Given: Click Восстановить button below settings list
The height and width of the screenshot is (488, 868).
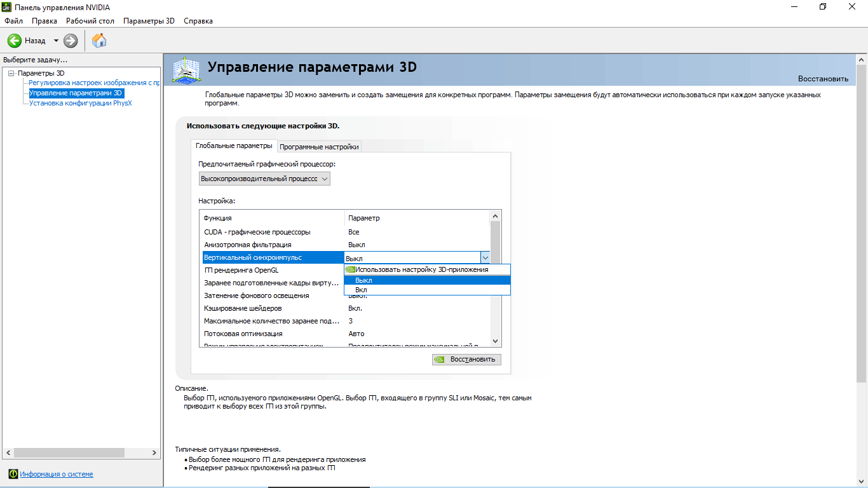Looking at the screenshot, I should click(x=466, y=359).
